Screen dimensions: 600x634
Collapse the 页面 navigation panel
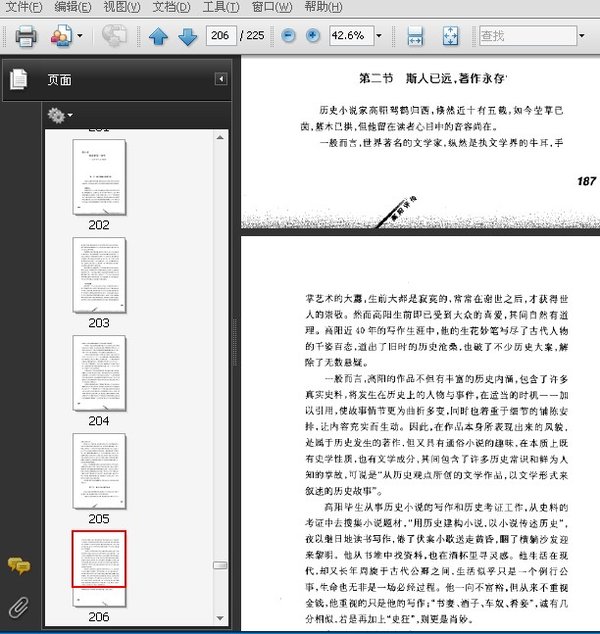pos(221,79)
